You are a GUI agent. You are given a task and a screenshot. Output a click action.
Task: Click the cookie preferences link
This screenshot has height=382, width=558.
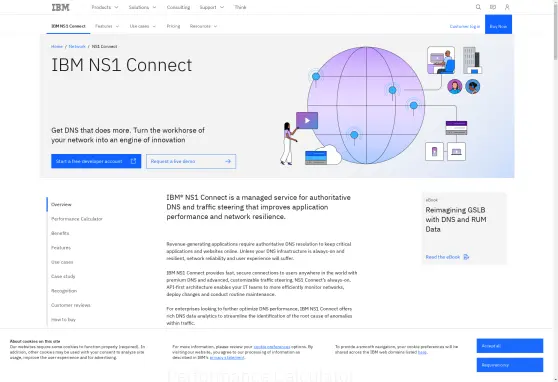(x=272, y=346)
